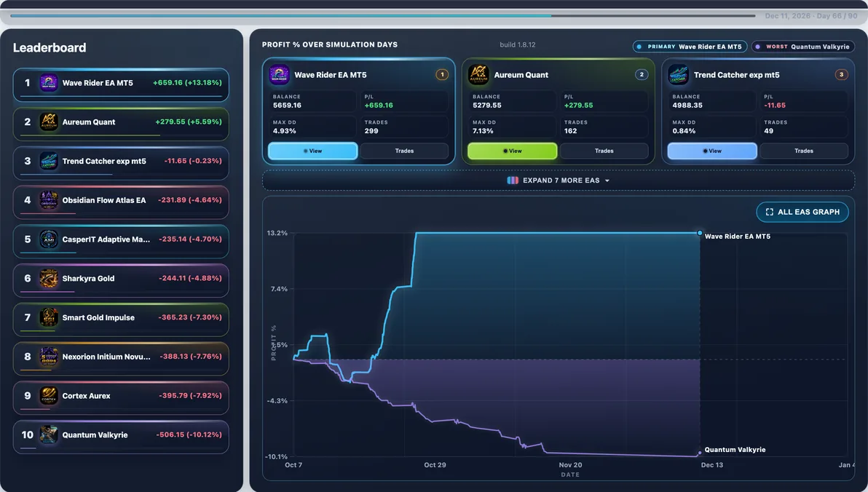Open Trades for Wave Rider EA MT5
The height and width of the screenshot is (492, 868).
click(x=405, y=151)
